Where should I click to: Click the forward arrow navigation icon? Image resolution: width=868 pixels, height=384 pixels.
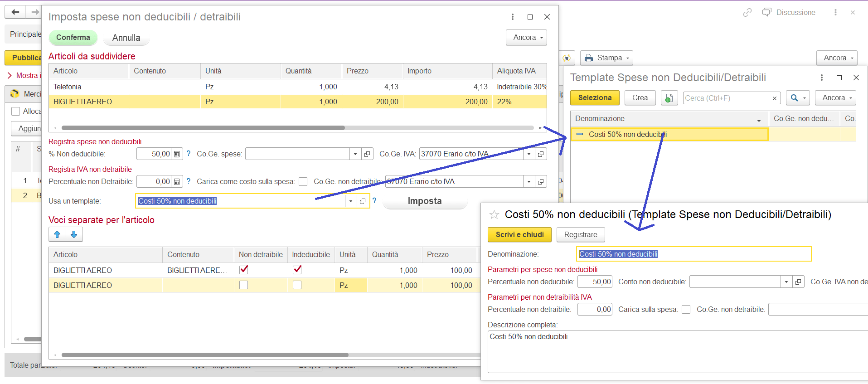(x=34, y=12)
